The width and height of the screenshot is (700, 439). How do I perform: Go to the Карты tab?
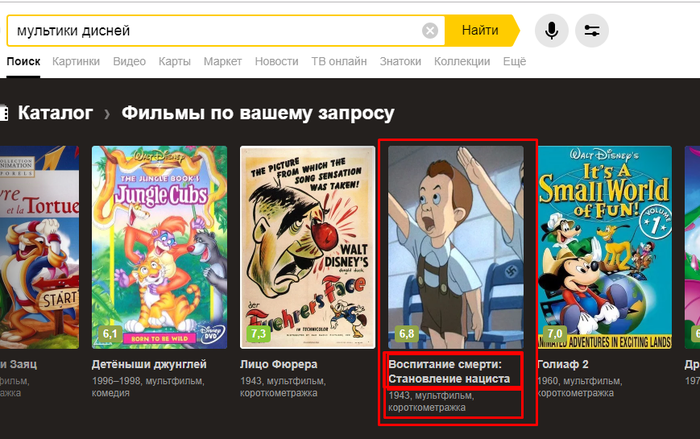click(x=175, y=62)
